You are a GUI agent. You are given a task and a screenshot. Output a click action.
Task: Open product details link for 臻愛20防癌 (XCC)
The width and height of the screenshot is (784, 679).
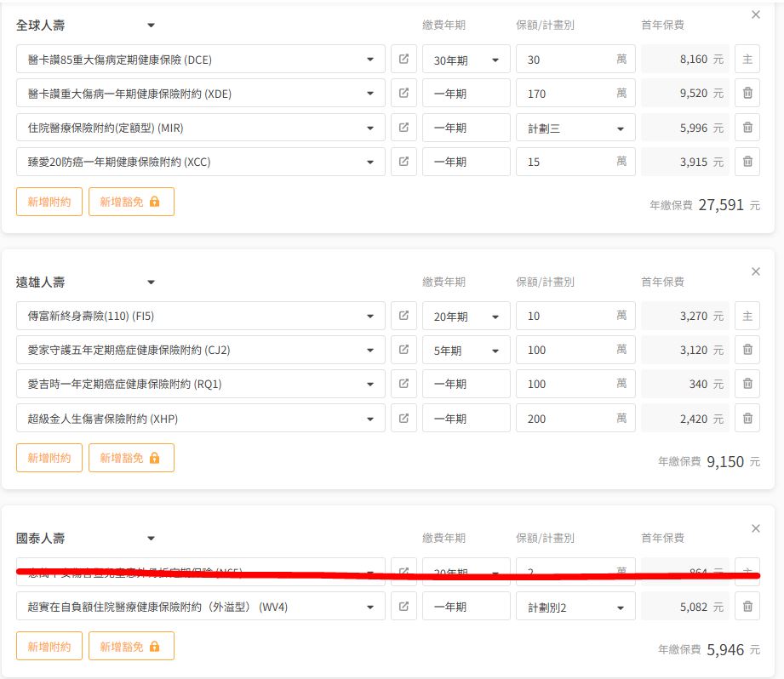click(x=403, y=162)
